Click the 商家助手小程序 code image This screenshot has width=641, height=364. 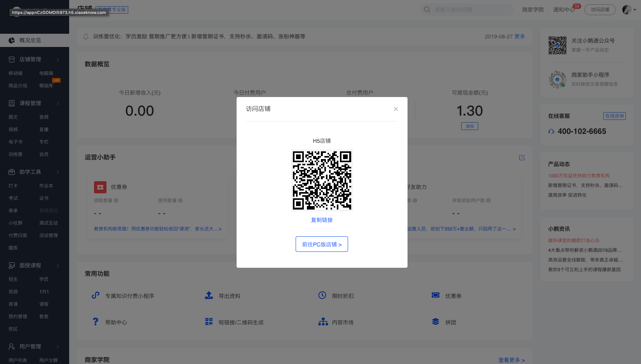(557, 80)
